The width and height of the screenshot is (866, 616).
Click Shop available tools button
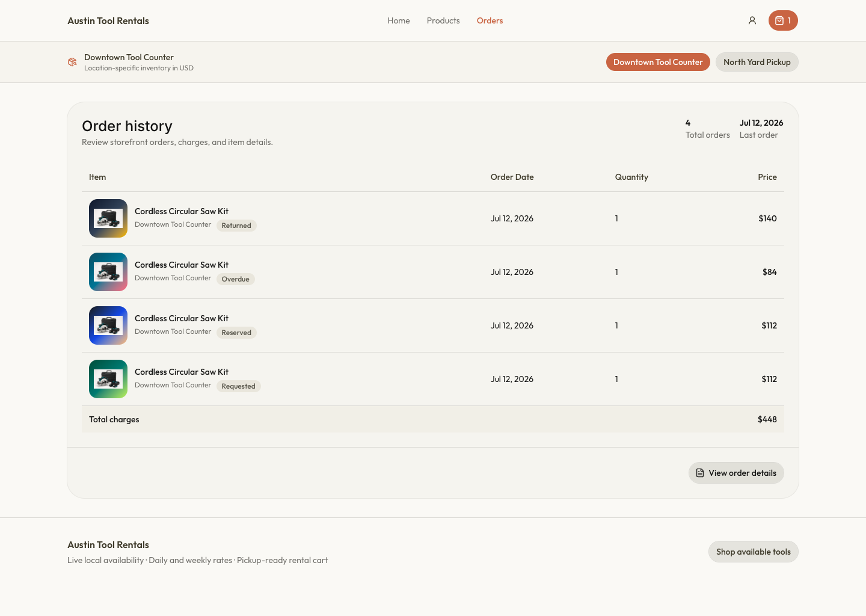pyautogui.click(x=754, y=552)
